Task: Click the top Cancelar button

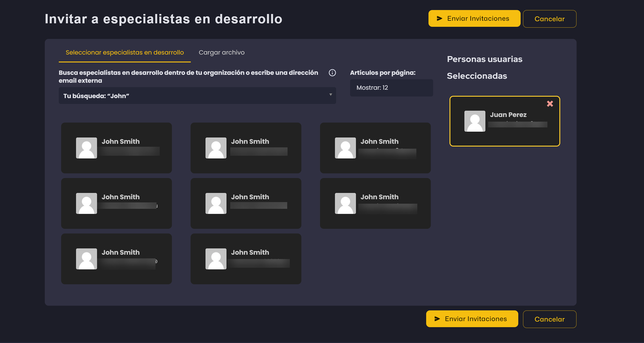Action: 549,19
